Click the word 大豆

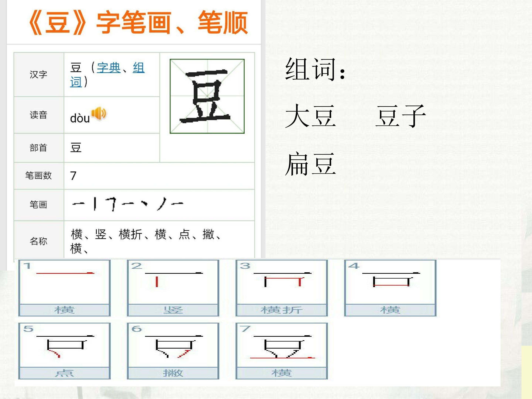coord(311,116)
